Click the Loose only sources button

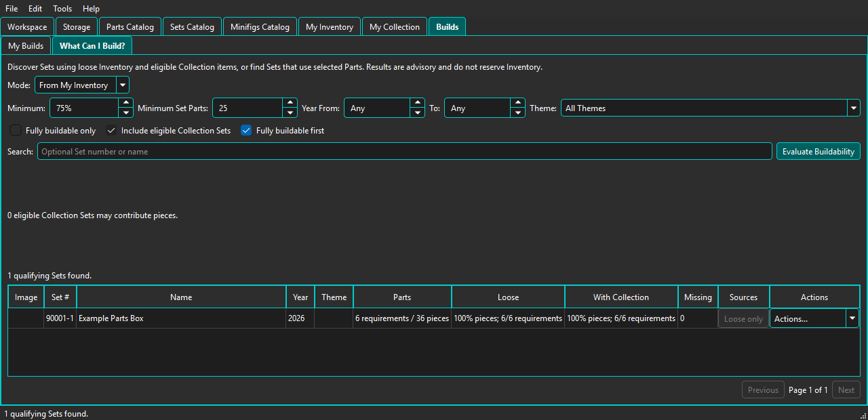[x=744, y=319]
